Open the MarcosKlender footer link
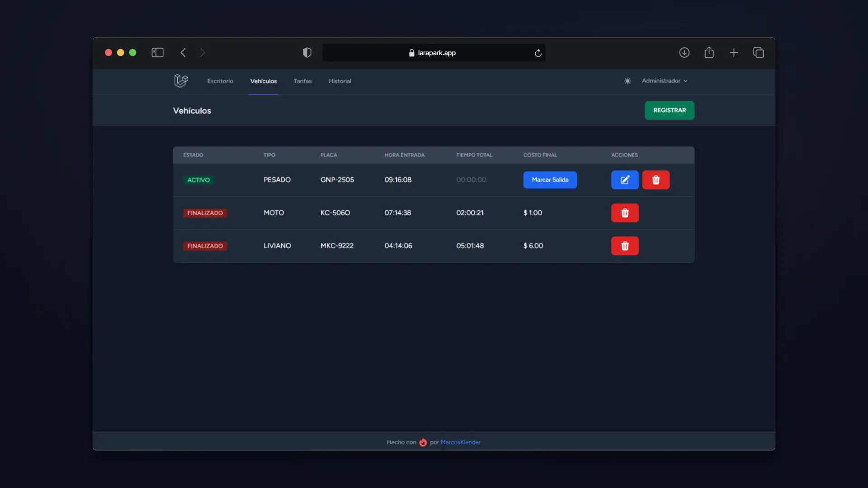Screen dimensions: 868x488 [460, 442]
